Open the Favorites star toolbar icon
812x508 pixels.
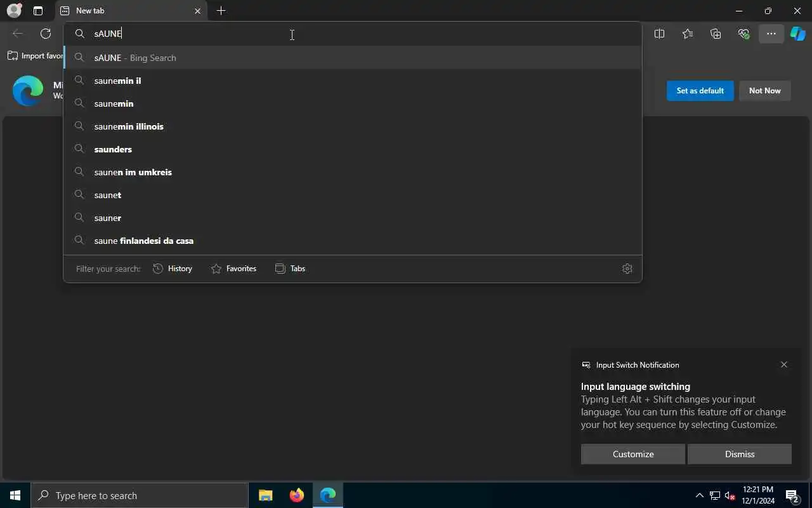click(688, 34)
